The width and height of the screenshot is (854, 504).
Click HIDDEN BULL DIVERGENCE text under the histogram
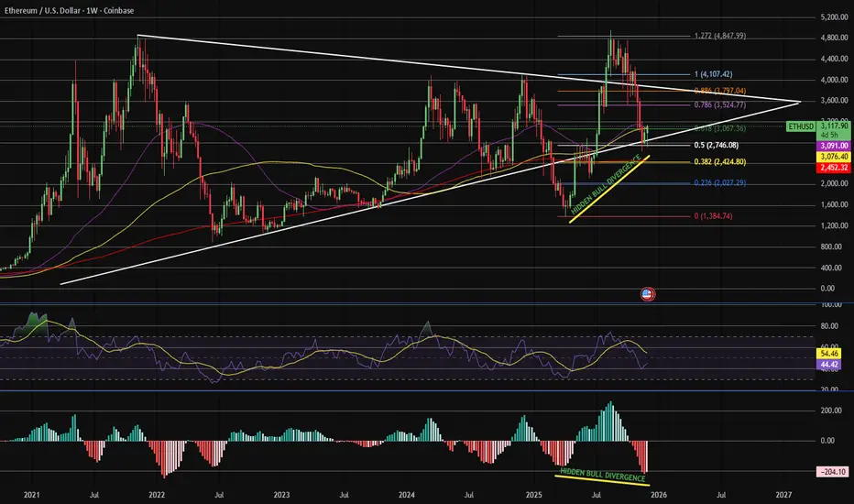click(x=602, y=474)
